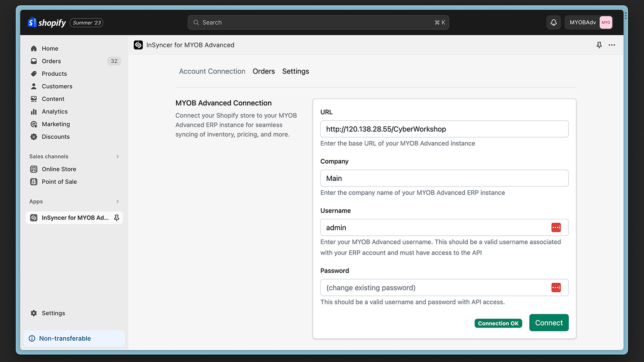Viewport: 644px width, 362px height.
Task: Switch to the Orders tab
Action: tap(264, 71)
